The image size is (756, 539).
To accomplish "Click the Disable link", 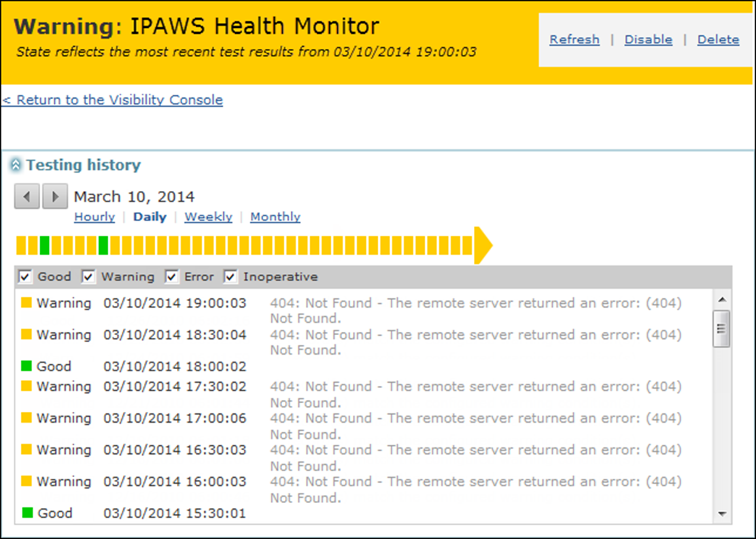I will [x=648, y=39].
